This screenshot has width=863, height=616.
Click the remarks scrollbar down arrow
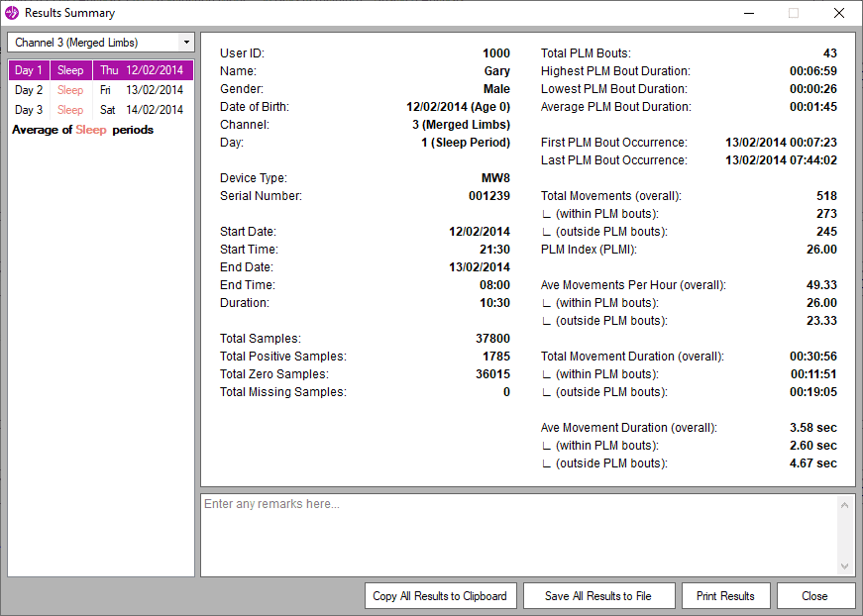[x=843, y=567]
